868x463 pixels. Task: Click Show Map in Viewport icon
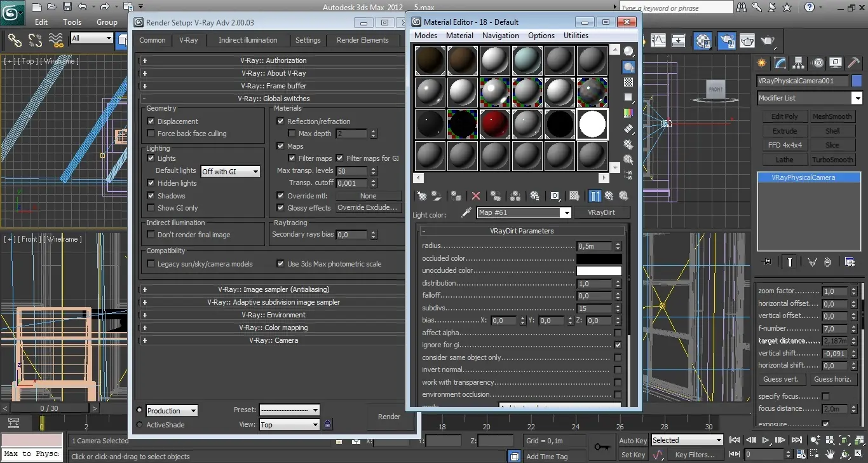(574, 196)
